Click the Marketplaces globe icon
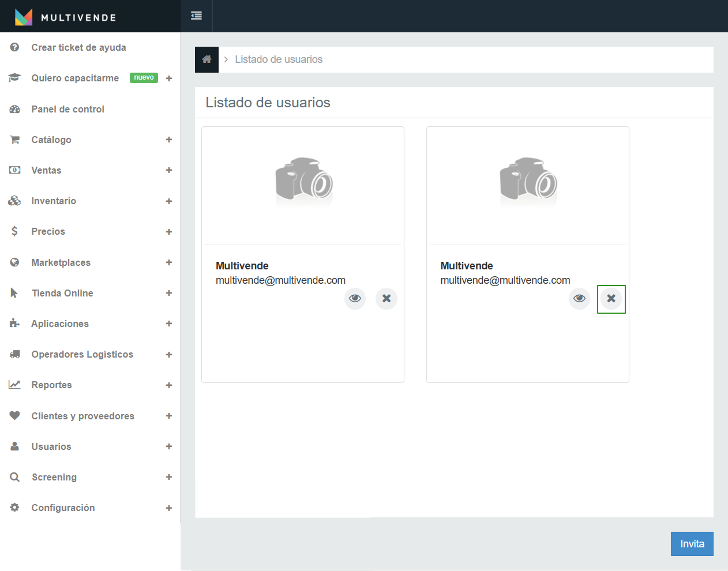The height and width of the screenshot is (571, 728). tap(15, 262)
